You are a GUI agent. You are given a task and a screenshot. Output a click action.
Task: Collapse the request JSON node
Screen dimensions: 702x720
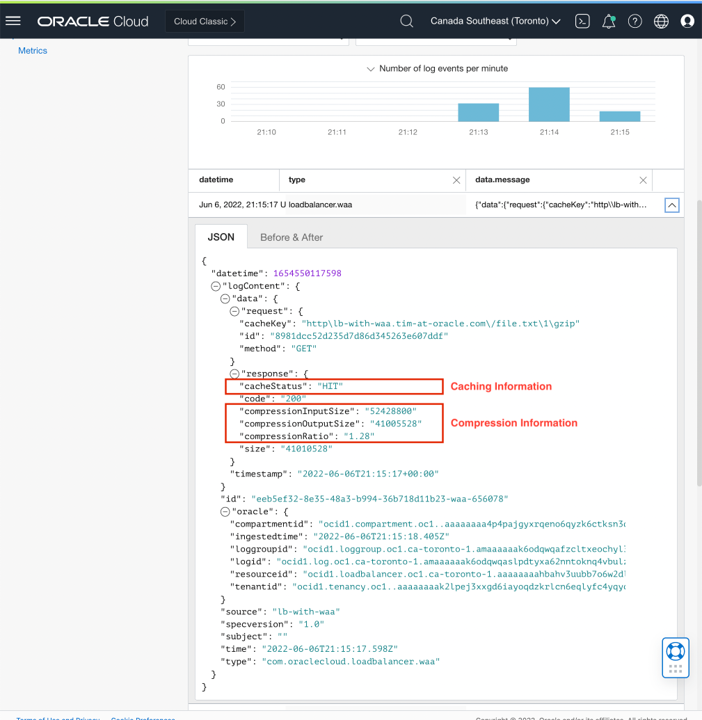(234, 311)
